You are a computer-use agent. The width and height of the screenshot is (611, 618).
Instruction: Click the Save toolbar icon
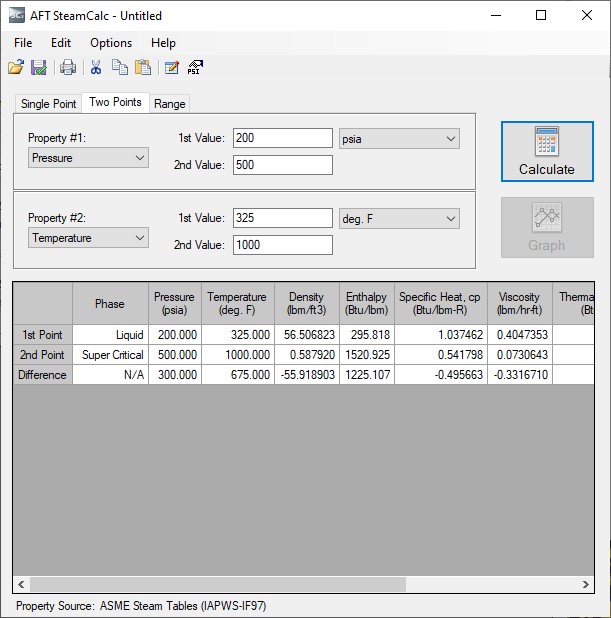pyautogui.click(x=39, y=67)
